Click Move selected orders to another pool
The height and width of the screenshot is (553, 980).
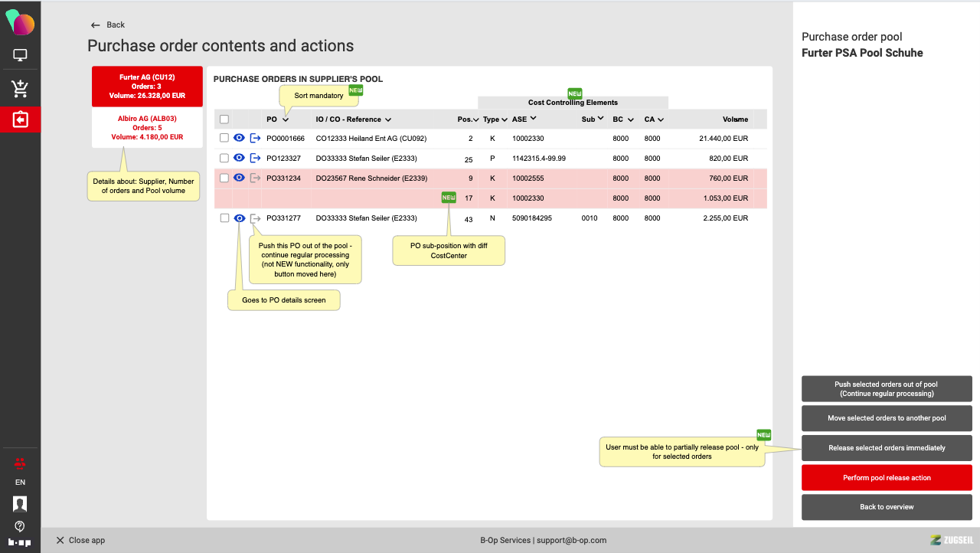click(x=887, y=418)
